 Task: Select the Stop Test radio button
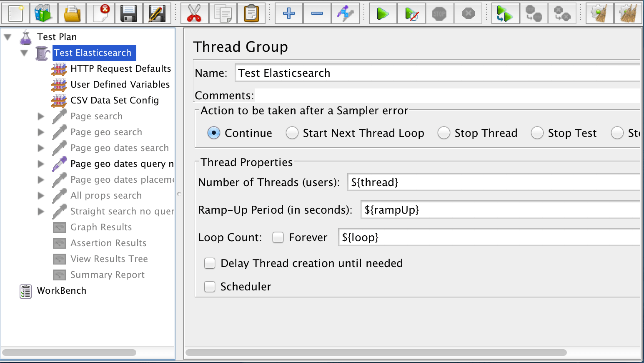click(537, 133)
